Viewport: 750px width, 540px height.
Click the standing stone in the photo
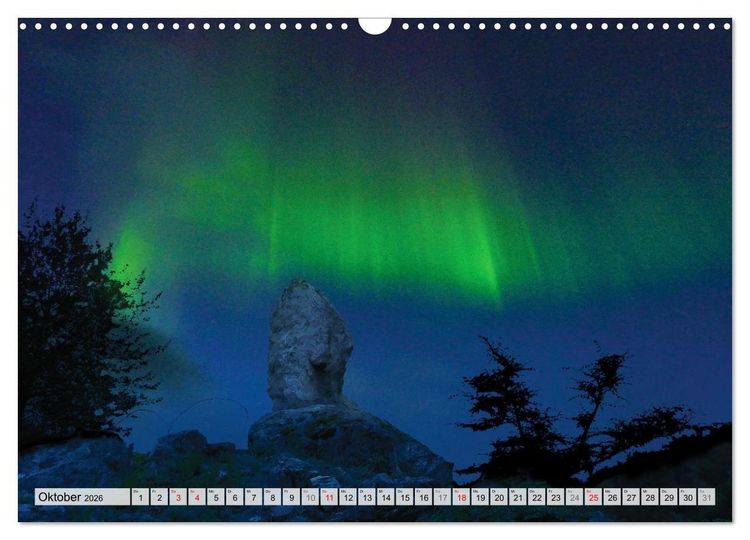[310, 345]
